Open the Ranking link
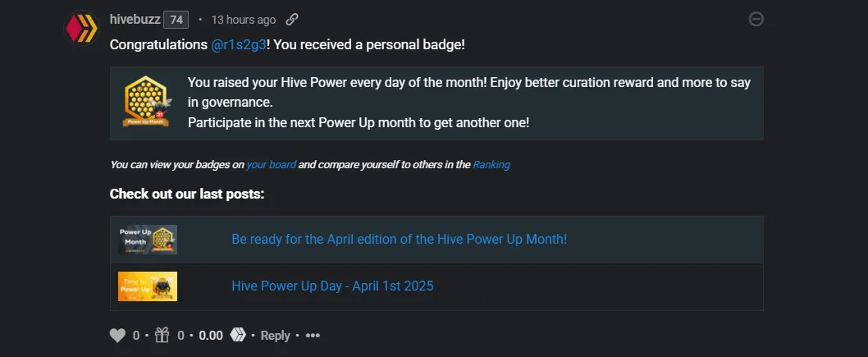The height and width of the screenshot is (357, 868). pyautogui.click(x=491, y=164)
